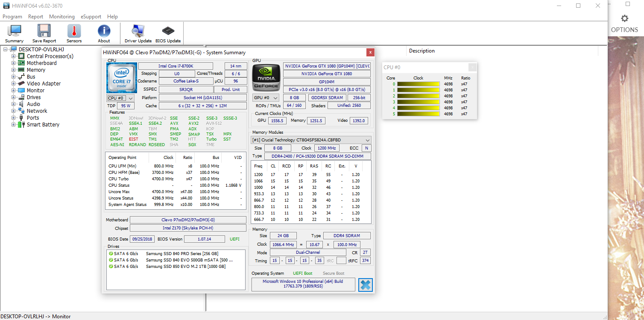Viewport: 644px width, 320px height.
Task: Click the Video Adapter card icon
Action: pos(21,83)
